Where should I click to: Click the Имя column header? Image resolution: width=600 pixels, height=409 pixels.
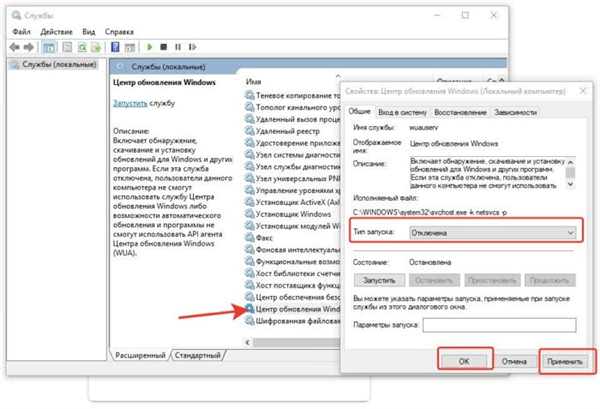click(x=253, y=81)
